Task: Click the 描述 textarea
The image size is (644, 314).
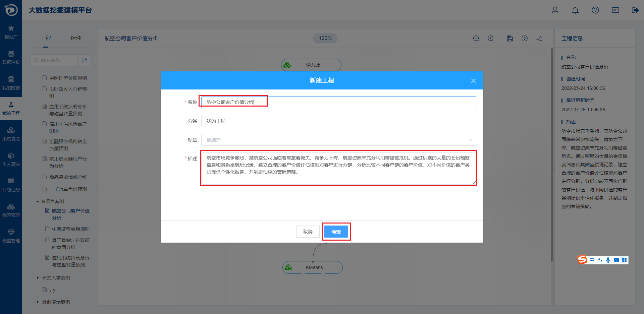Action: point(338,168)
